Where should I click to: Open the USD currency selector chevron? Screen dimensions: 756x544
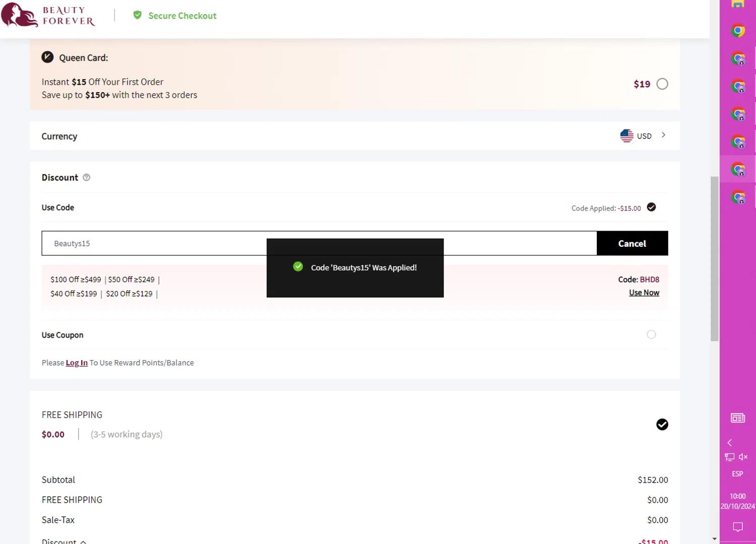pos(663,135)
